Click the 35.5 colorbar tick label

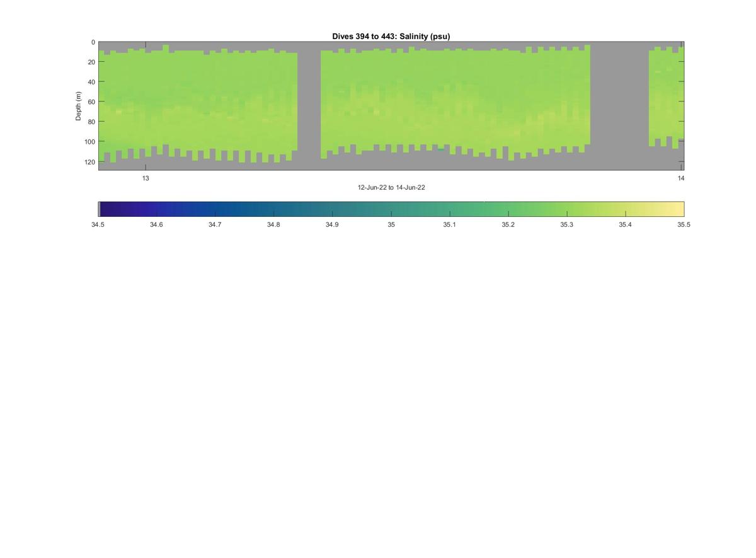tap(684, 224)
